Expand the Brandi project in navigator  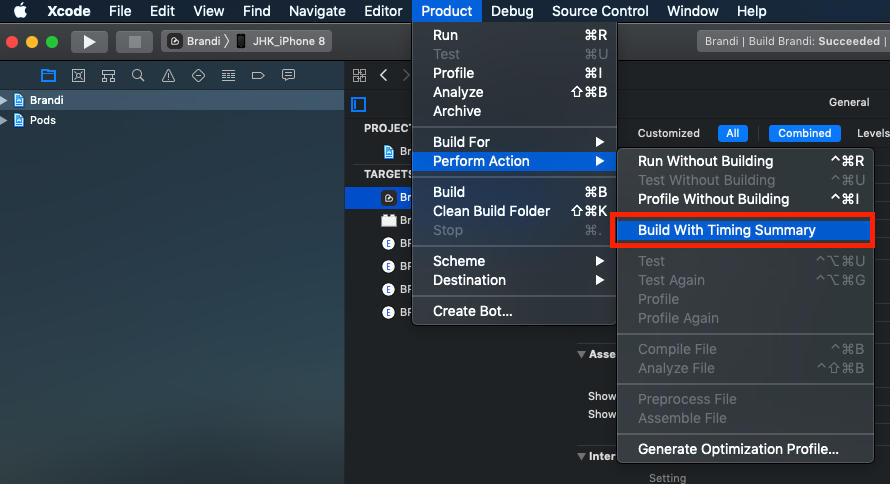[5, 100]
